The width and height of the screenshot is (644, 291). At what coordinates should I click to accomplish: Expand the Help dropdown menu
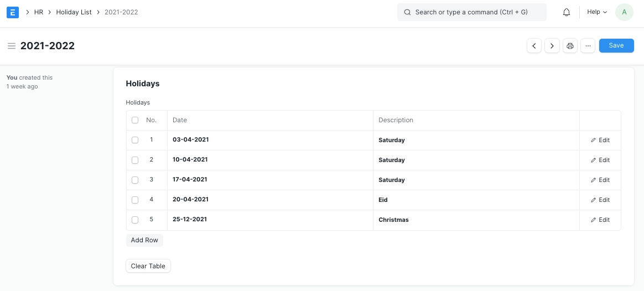(x=596, y=12)
